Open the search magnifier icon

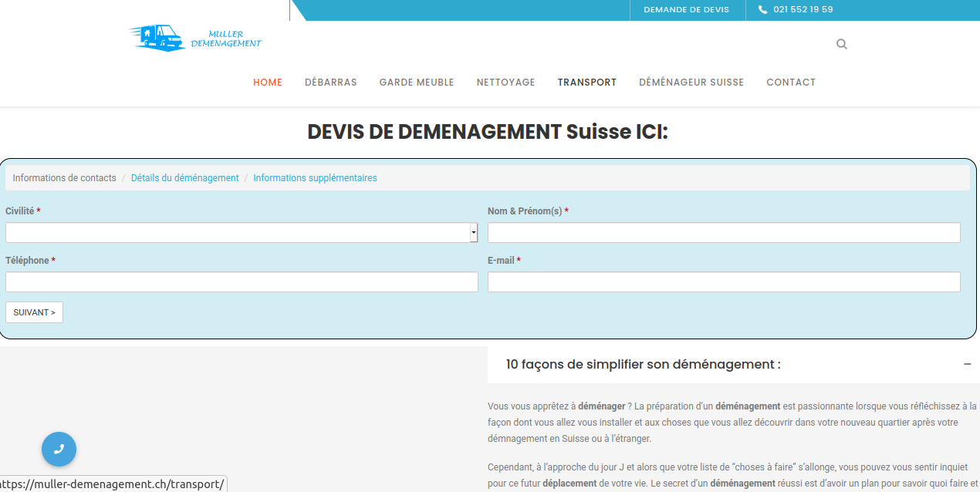[841, 44]
